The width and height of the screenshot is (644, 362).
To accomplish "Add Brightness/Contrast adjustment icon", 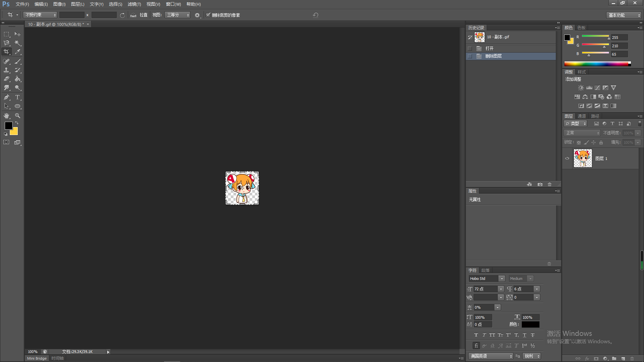I will (581, 88).
